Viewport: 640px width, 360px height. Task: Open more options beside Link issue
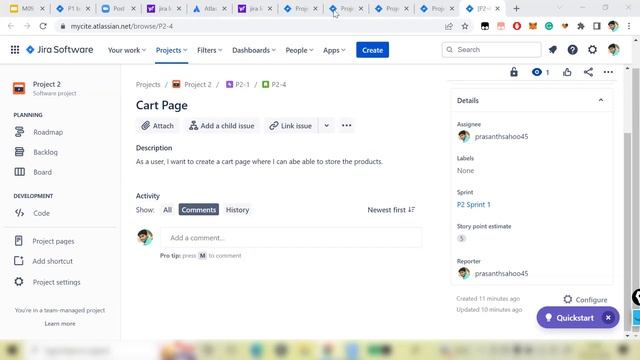pos(347,126)
